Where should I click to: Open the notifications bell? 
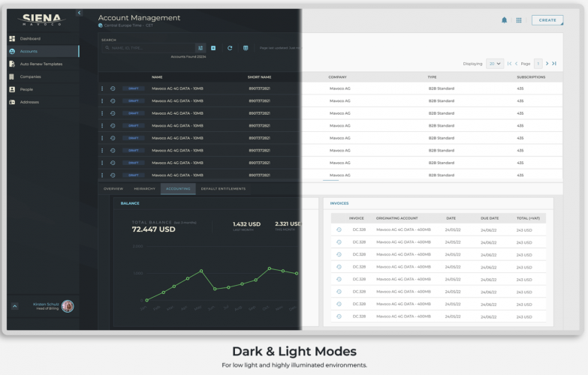(505, 20)
